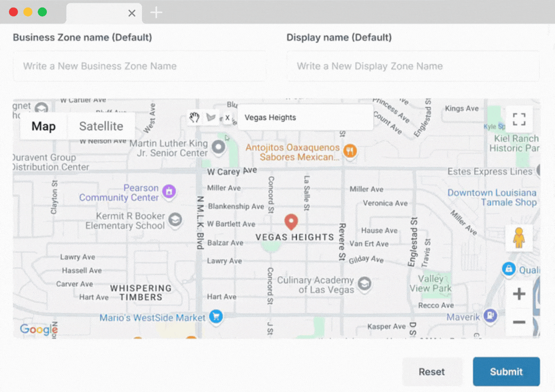
Task: Click the Blankenship Ave street label
Action: pyautogui.click(x=236, y=206)
